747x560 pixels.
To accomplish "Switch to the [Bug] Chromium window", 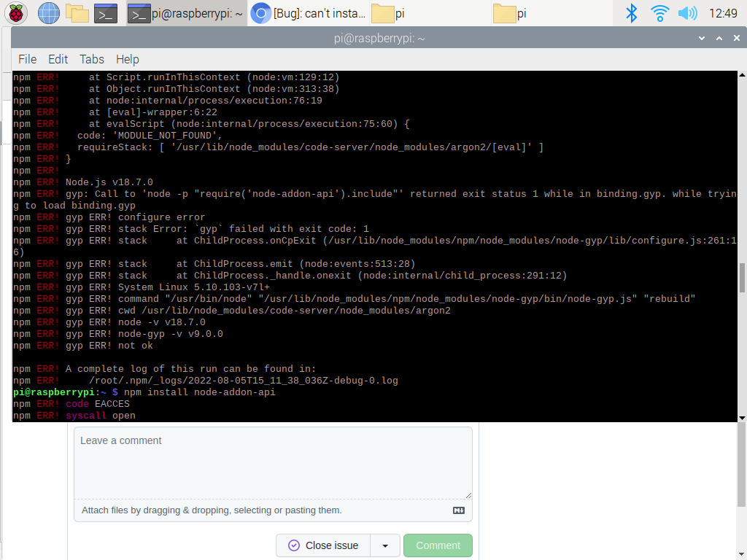I will (x=309, y=13).
